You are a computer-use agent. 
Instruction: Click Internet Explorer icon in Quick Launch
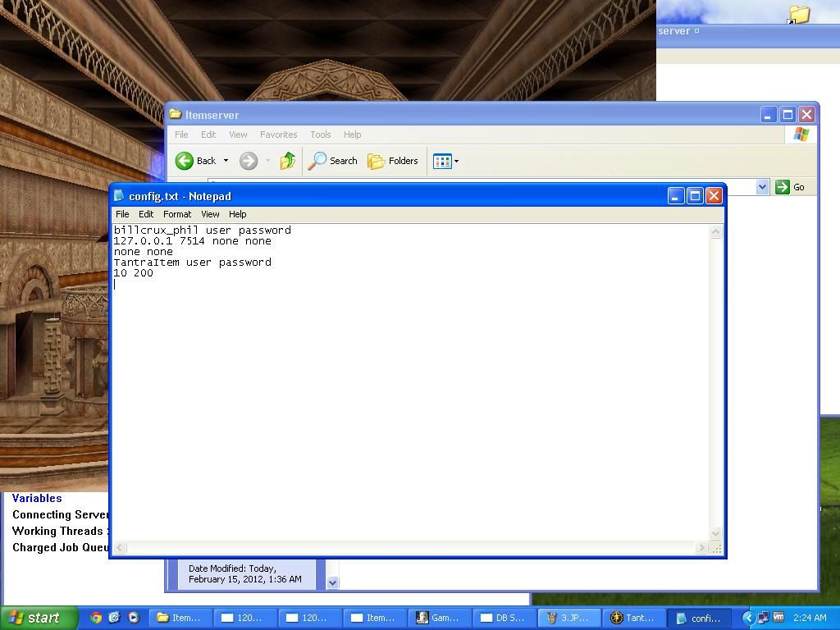[114, 618]
